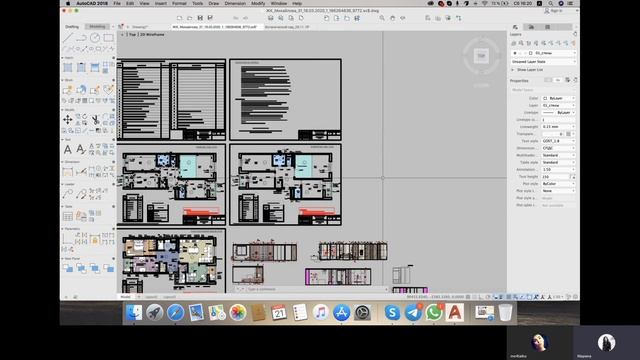Select the Line tool in the tool palette
Viewport: 640px width, 360px height.
pos(68,38)
